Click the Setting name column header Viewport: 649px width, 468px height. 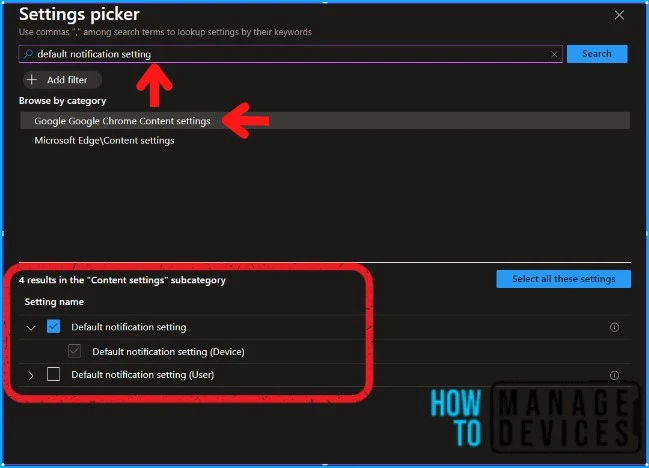54,302
